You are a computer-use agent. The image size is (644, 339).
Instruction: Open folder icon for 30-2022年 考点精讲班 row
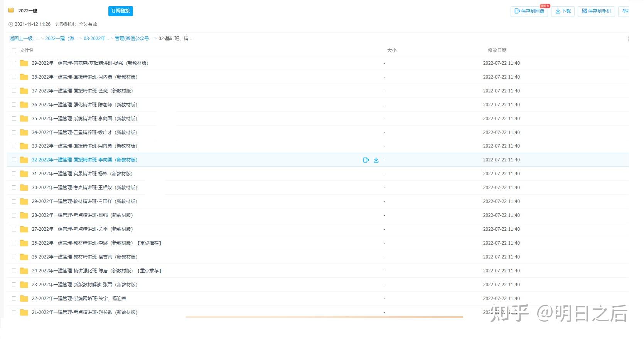pyautogui.click(x=24, y=188)
